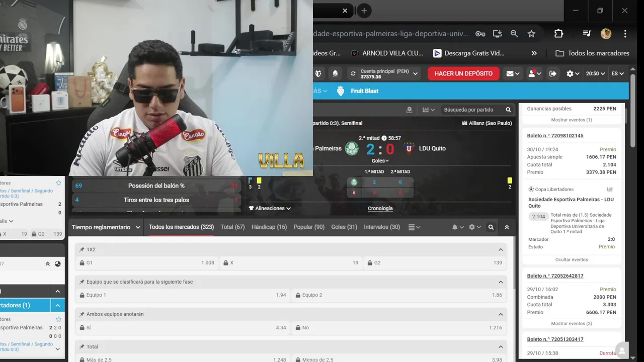The height and width of the screenshot is (362, 644).
Task: Open Boleto n.° 72051303417 link
Action: 555,339
